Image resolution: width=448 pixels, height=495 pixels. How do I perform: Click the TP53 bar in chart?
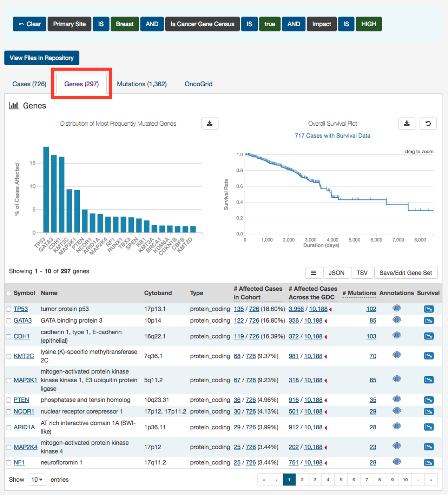[46, 190]
